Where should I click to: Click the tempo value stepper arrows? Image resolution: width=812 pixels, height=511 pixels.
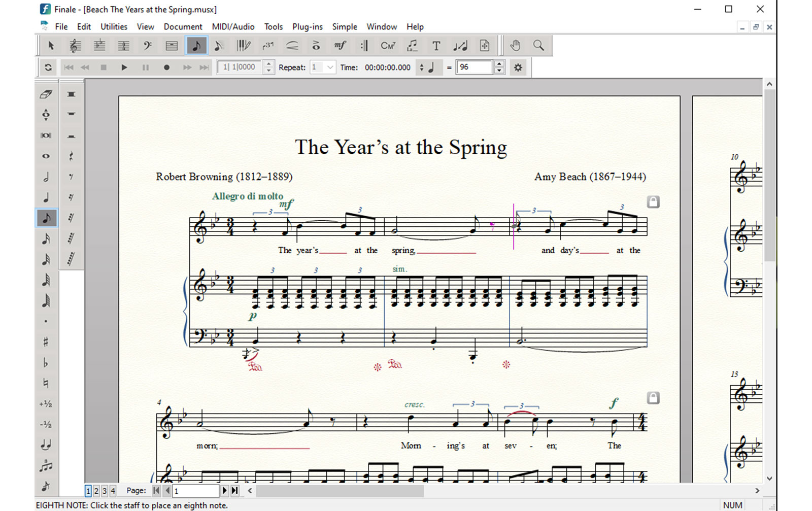pyautogui.click(x=499, y=67)
